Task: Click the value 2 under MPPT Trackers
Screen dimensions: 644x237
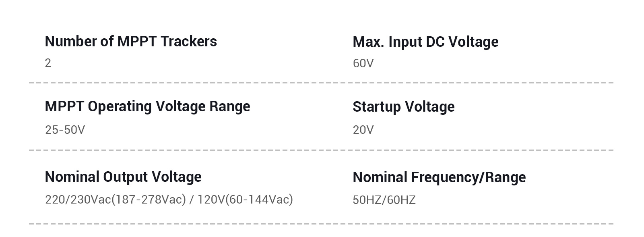Action: click(48, 63)
